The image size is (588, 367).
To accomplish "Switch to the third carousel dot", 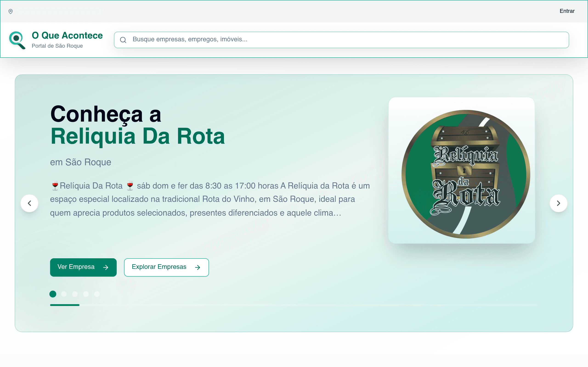I will click(75, 294).
